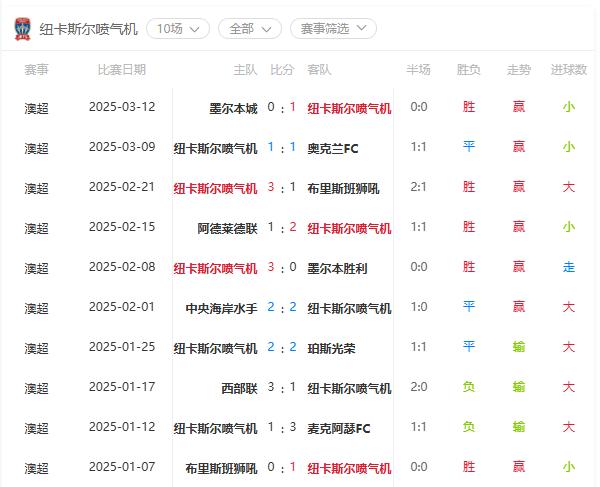
Task: Click the 进球数 column header
Action: tap(569, 70)
